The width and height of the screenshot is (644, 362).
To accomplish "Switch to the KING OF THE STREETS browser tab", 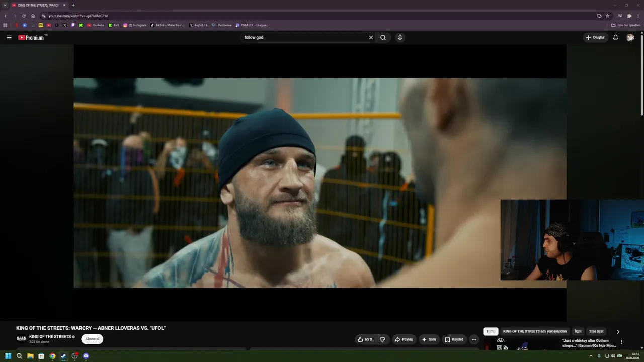I will click(x=39, y=5).
